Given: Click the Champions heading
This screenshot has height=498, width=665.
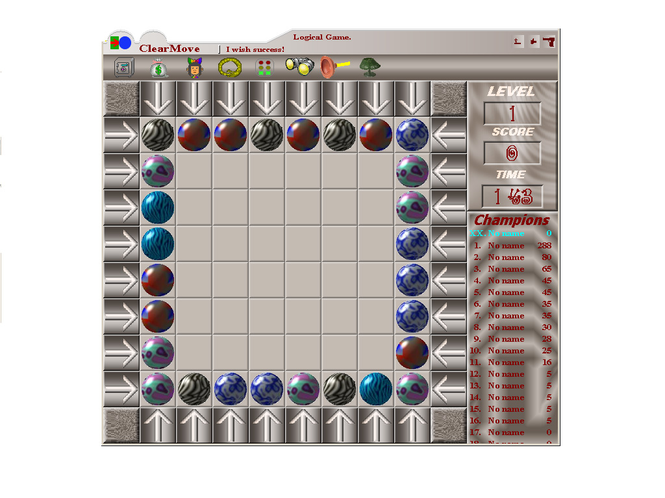Looking at the screenshot, I should (x=511, y=220).
